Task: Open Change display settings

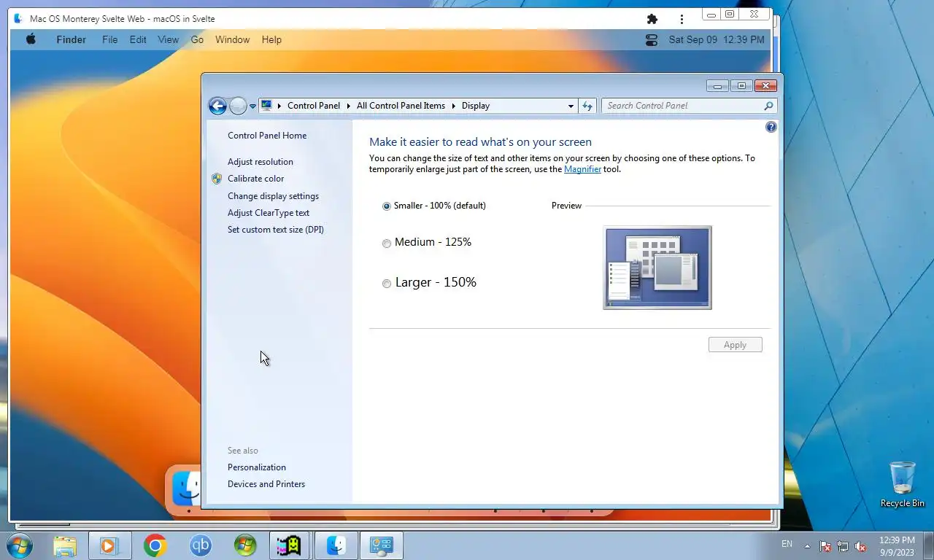Action: (x=273, y=196)
